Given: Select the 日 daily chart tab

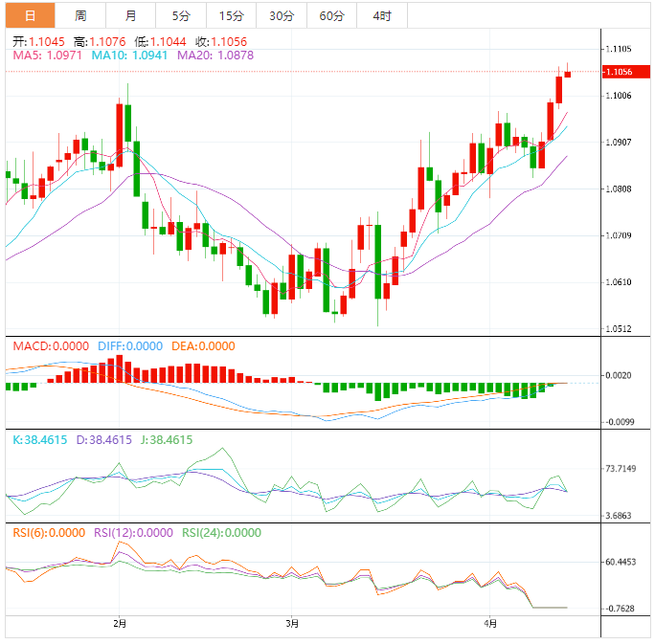Looking at the screenshot, I should pos(31,15).
